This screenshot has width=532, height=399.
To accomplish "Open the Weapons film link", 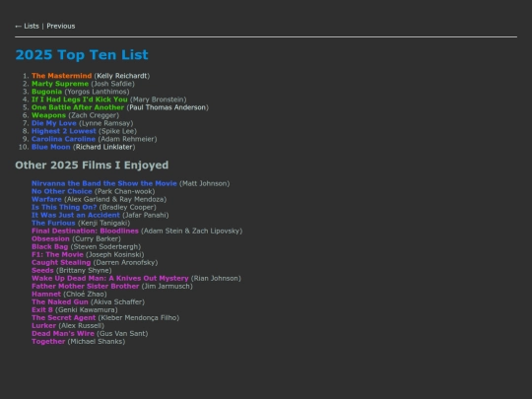I will 48,115.
